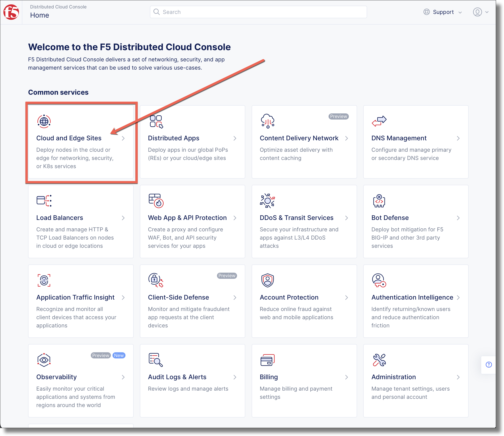Open the Billing title link
This screenshot has height=436, width=504.
coord(269,377)
